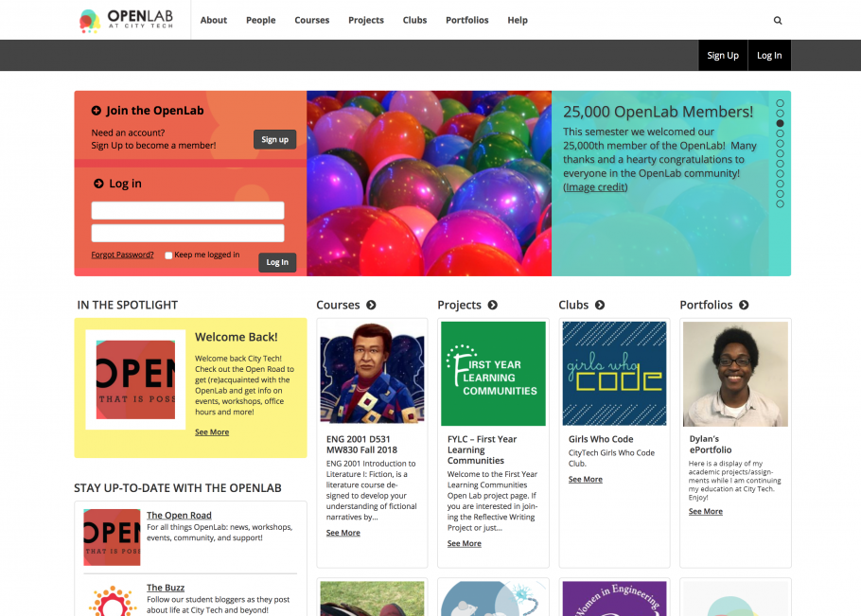Click the Join the OpenLab heading text
The width and height of the screenshot is (861, 616).
[x=155, y=111]
